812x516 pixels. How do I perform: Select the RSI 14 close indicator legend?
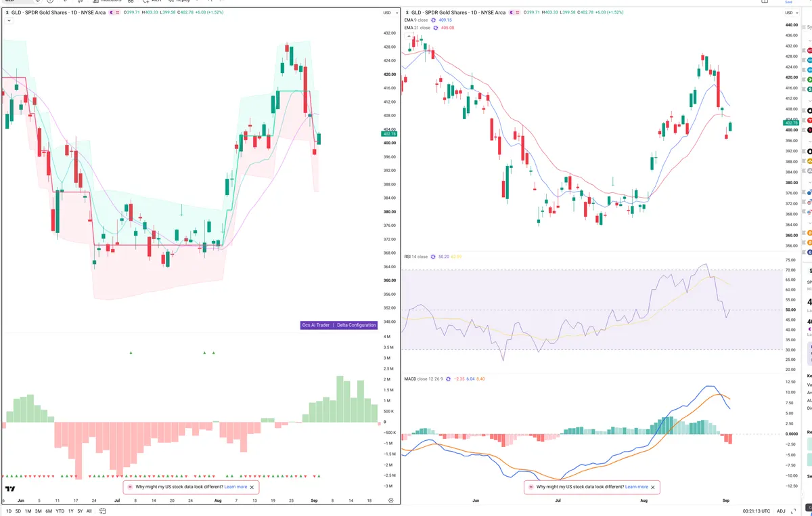pyautogui.click(x=415, y=257)
